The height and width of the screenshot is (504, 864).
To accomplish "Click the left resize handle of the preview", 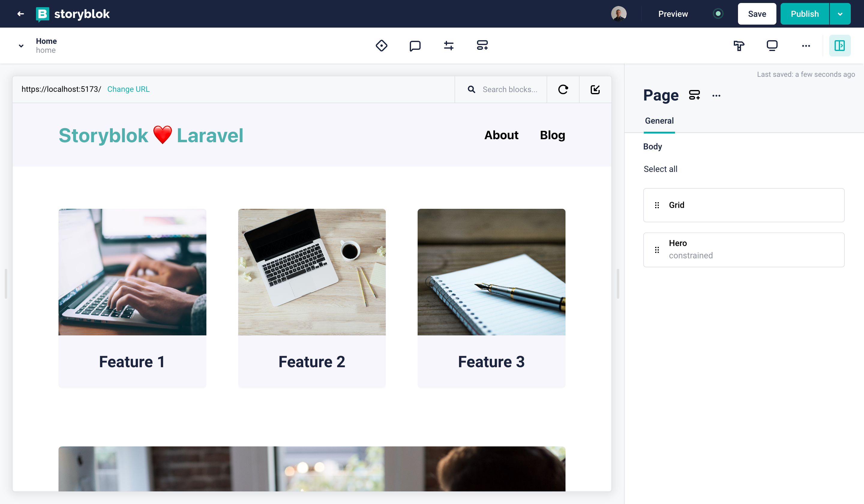I will [6, 283].
